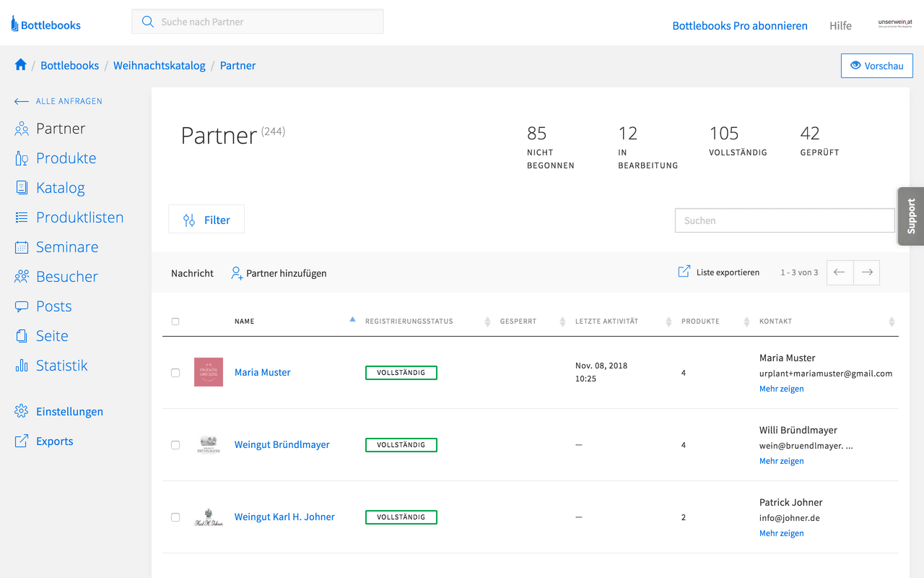Click Bottlebooks Pro abonnieren link
This screenshot has width=924, height=578.
(x=740, y=25)
